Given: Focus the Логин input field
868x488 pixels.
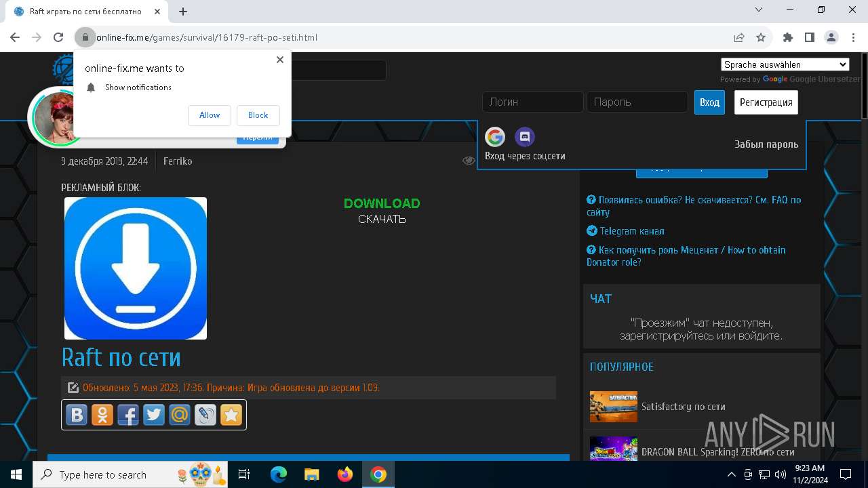Looking at the screenshot, I should coord(533,102).
